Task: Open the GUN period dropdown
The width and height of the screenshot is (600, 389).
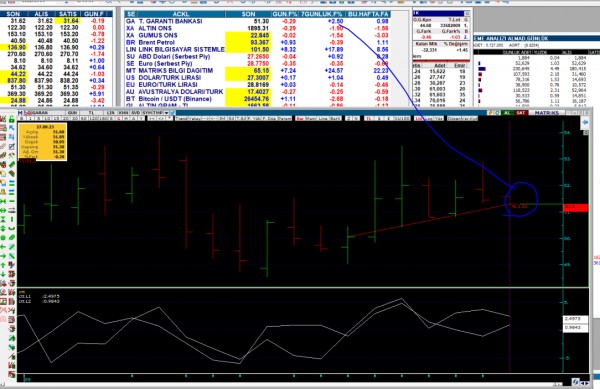Action: (x=72, y=113)
